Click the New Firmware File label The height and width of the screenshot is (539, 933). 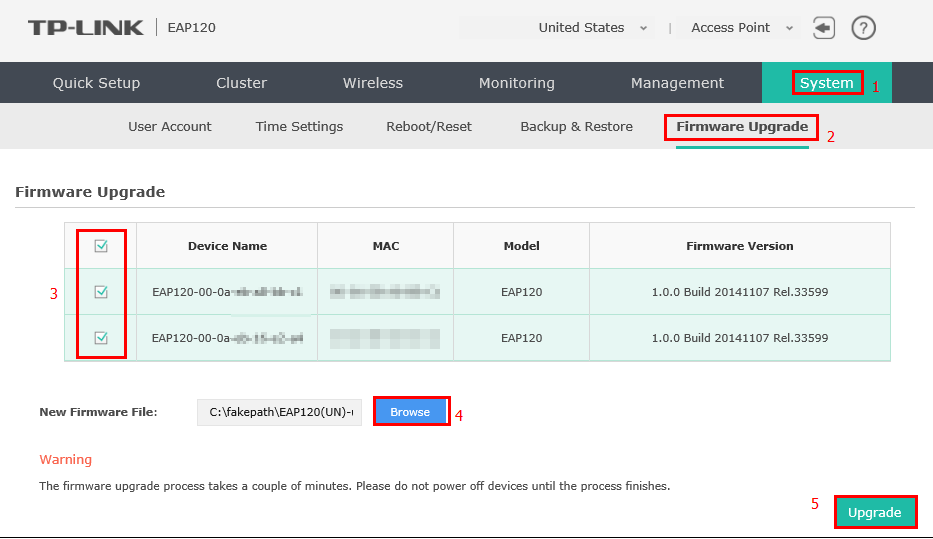tap(98, 412)
